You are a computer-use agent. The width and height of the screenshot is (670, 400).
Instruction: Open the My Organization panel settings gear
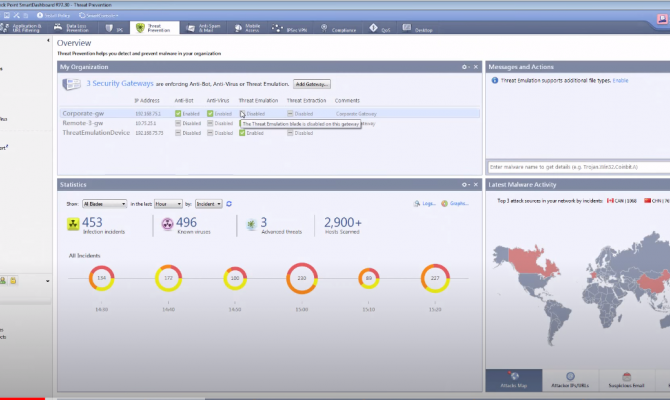click(x=464, y=66)
